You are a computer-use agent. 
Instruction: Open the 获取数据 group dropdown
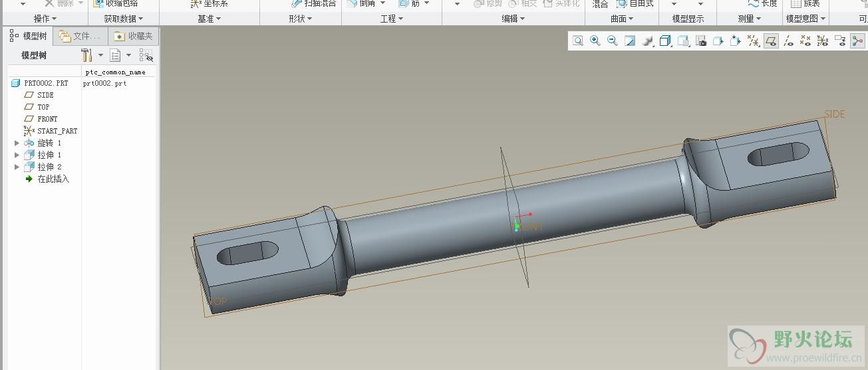(x=124, y=19)
